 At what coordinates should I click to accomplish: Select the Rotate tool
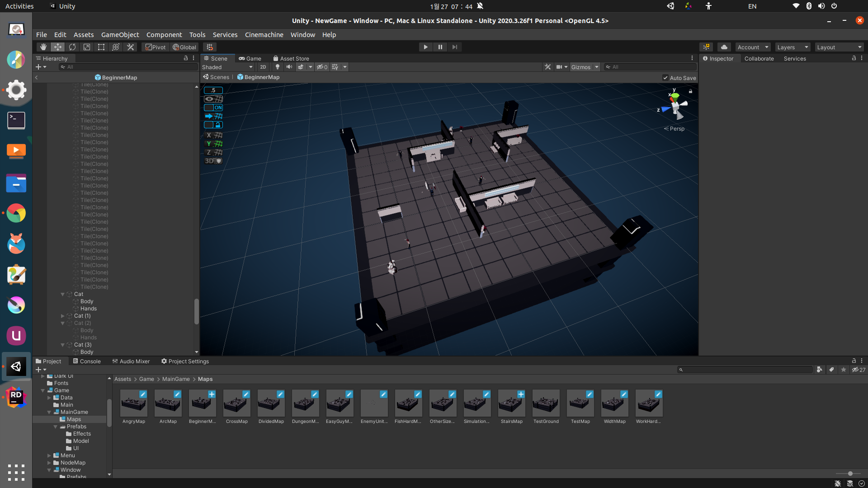coord(72,47)
